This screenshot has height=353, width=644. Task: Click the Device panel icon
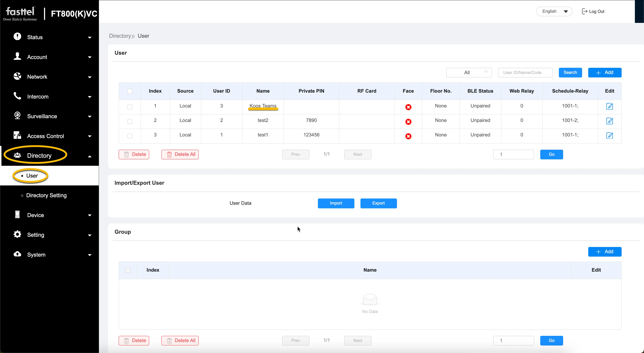click(x=17, y=214)
